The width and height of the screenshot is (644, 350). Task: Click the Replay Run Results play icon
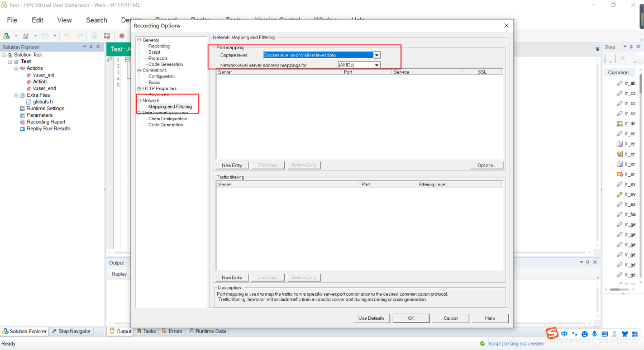point(22,129)
